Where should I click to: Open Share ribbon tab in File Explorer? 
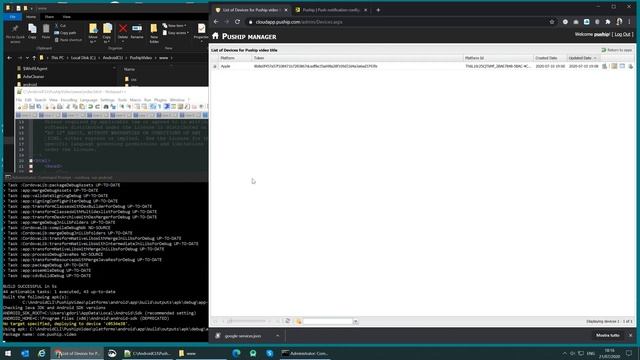(49, 17)
